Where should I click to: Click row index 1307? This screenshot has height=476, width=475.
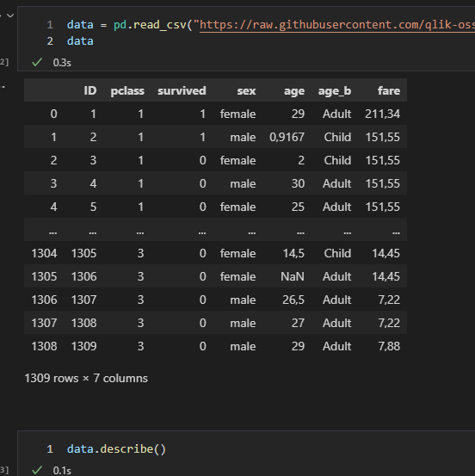tap(44, 323)
